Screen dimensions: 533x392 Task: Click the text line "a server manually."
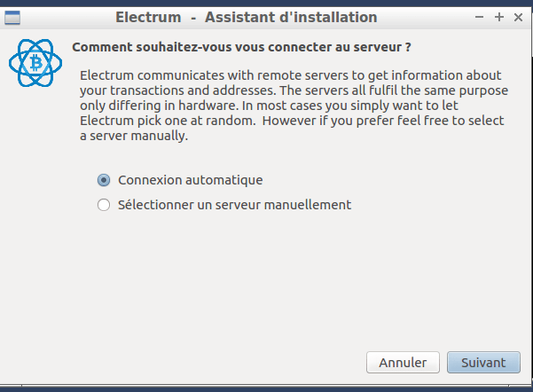(x=134, y=136)
